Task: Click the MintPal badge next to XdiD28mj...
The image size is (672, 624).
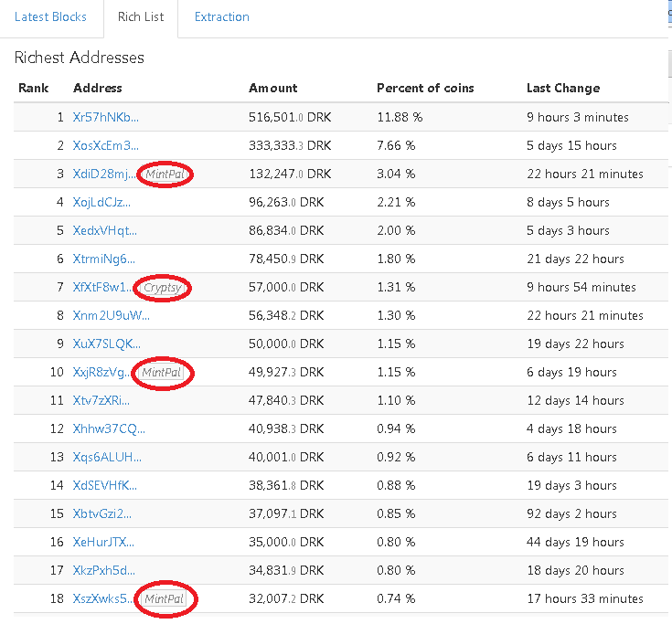Action: [x=165, y=174]
